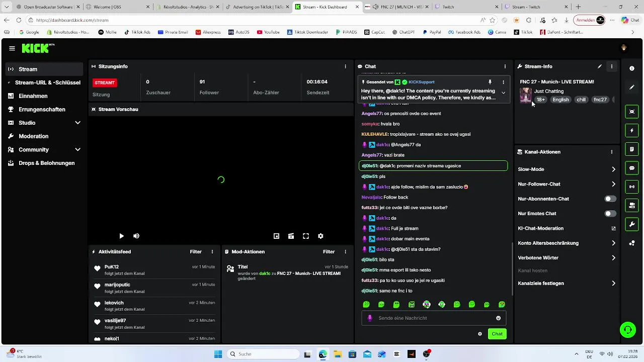This screenshot has height=362, width=644.
Task: Expand Kanalziele festlegen
Action: (x=613, y=284)
